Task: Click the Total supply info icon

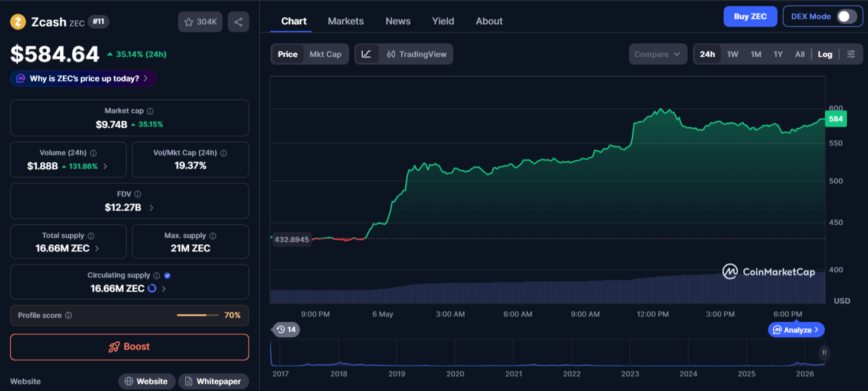Action: point(91,235)
